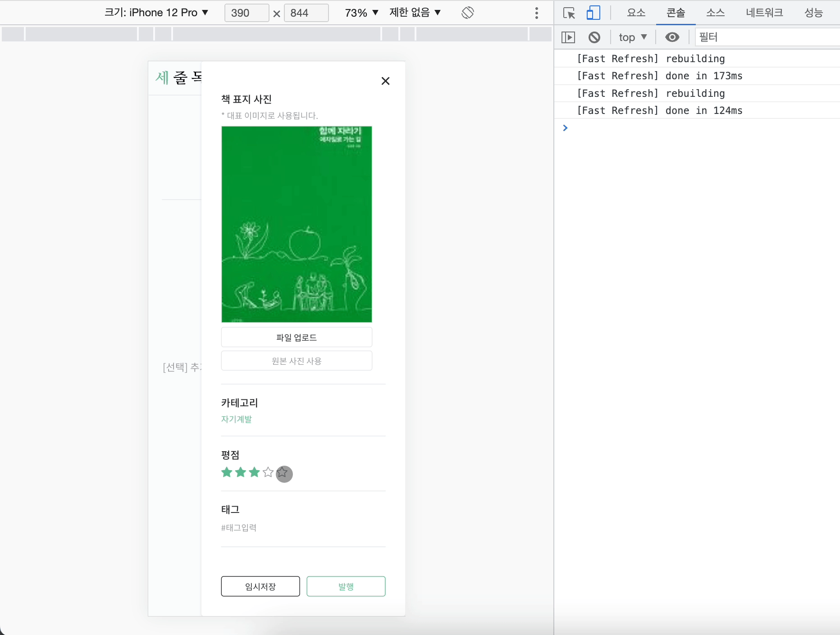The image size is (840, 635).
Task: Set rating to one star
Action: [227, 472]
